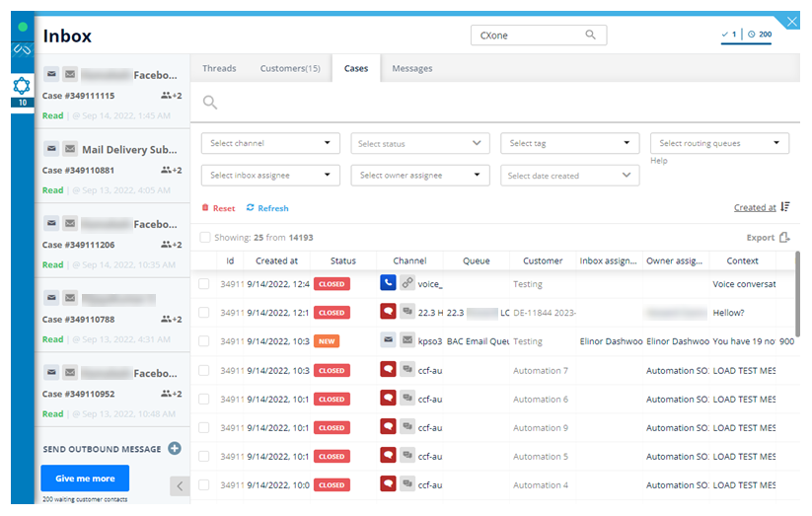Open the Select channel dropdown

(x=270, y=143)
